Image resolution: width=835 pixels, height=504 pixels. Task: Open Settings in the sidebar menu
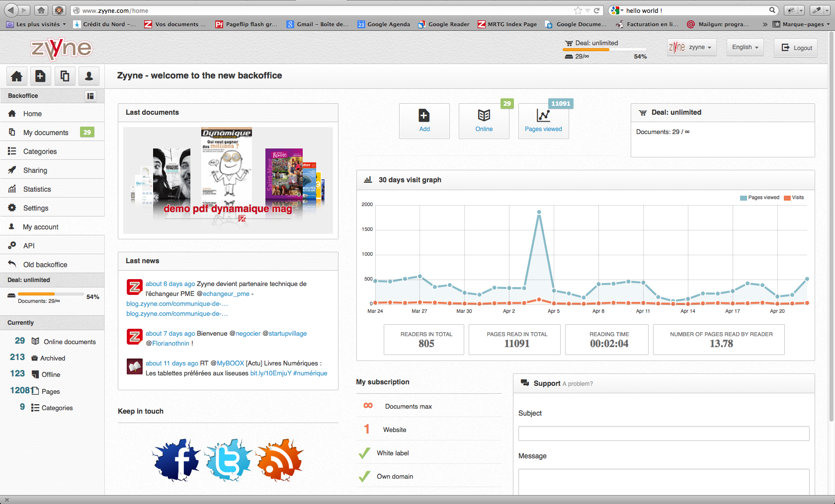coord(52,208)
